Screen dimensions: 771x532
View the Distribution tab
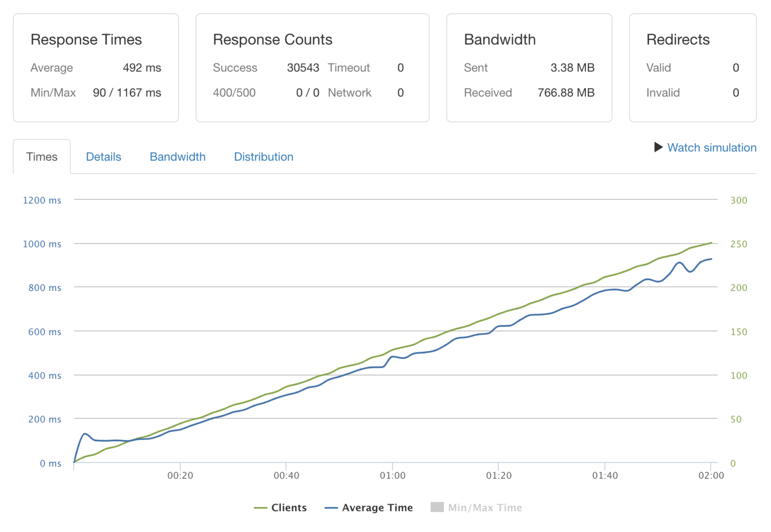click(x=263, y=157)
